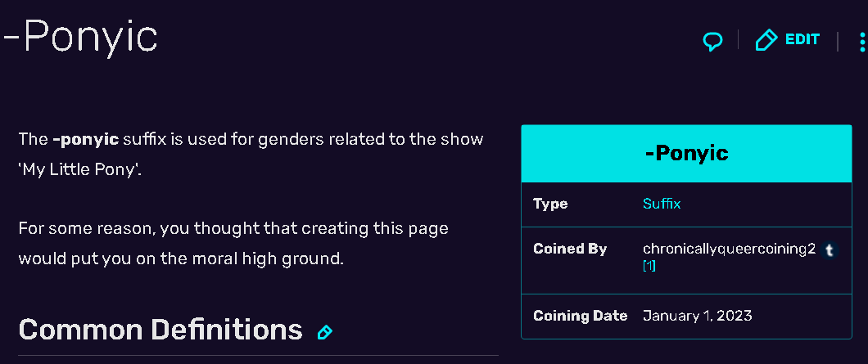The width and height of the screenshot is (868, 364).
Task: Click the pencil icon beside EDIT
Action: (766, 40)
